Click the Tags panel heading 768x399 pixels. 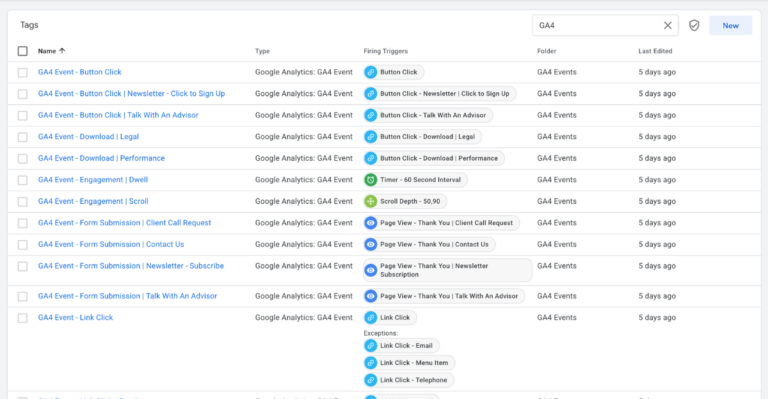pyautogui.click(x=29, y=25)
